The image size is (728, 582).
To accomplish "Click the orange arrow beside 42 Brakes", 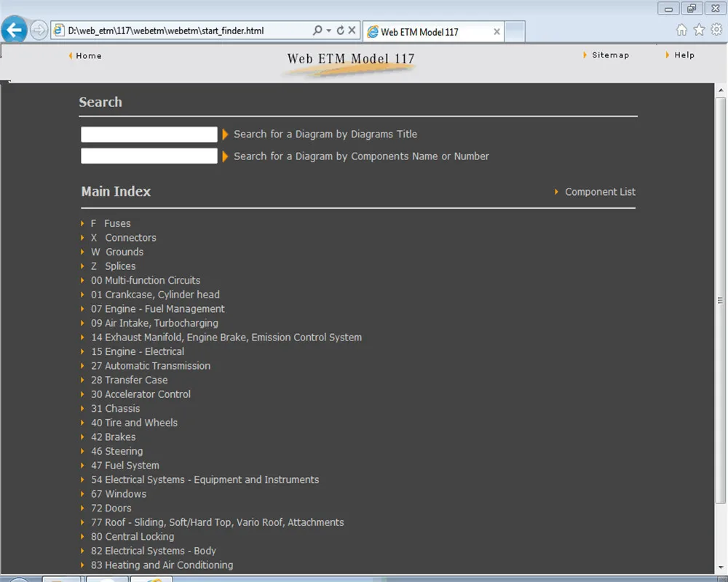I will click(x=82, y=437).
